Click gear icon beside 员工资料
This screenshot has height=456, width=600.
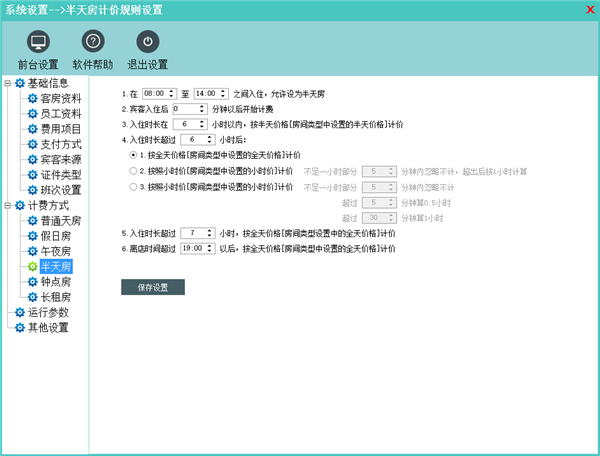[32, 114]
